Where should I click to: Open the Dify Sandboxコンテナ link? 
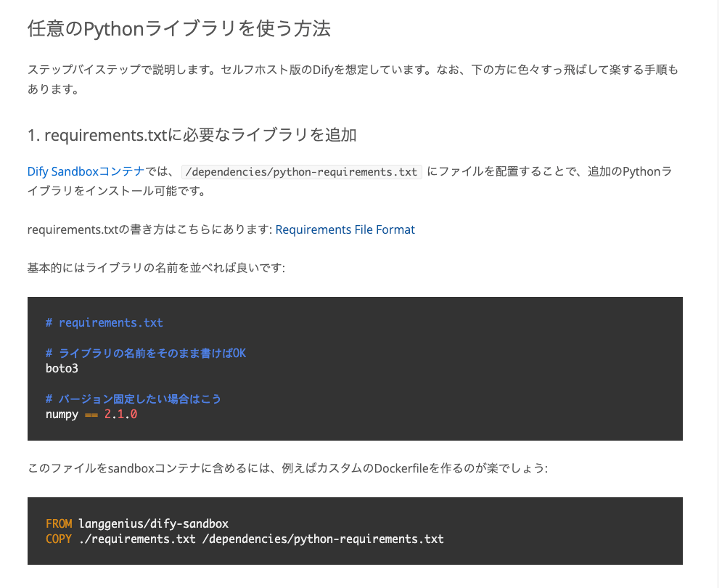tap(86, 171)
